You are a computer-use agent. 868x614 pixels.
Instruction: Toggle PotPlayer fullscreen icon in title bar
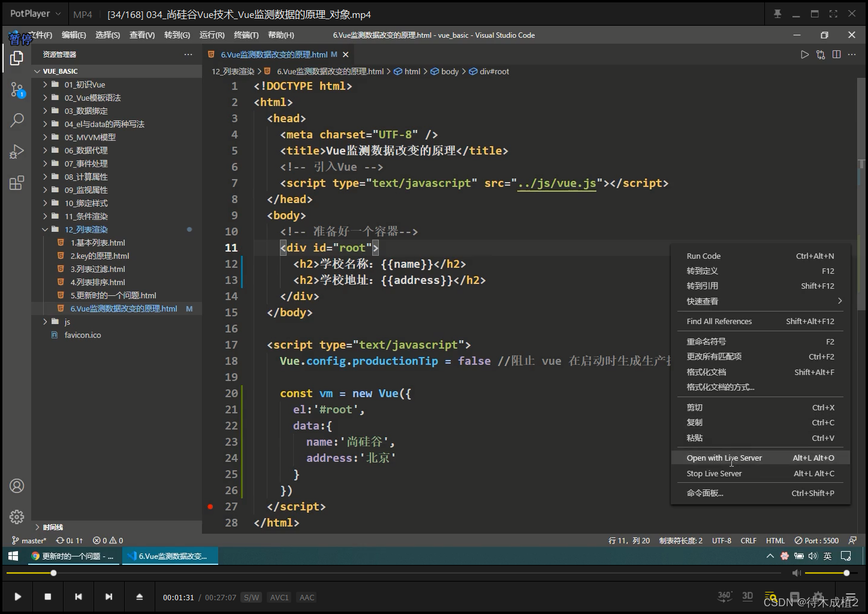pos(833,14)
